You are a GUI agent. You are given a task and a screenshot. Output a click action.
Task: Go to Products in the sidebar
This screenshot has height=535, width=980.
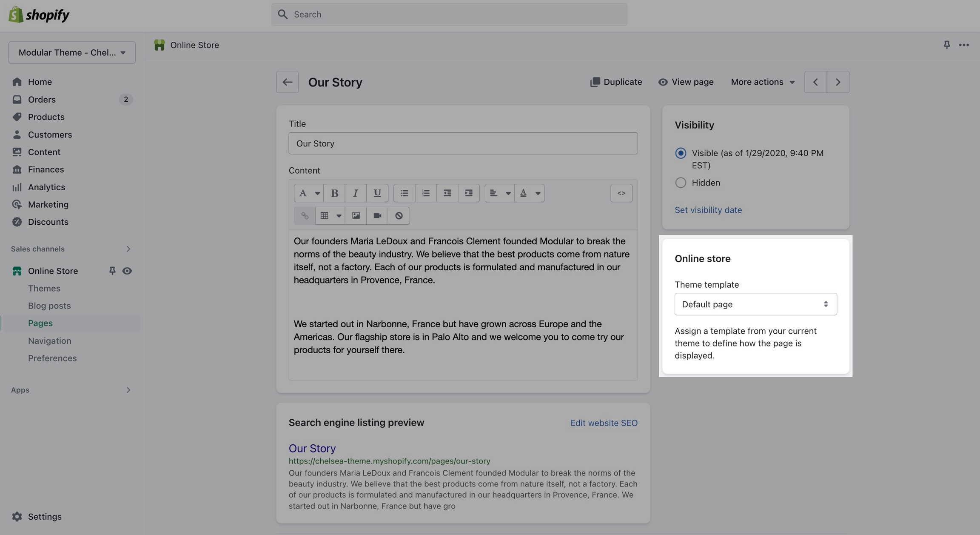tap(46, 117)
